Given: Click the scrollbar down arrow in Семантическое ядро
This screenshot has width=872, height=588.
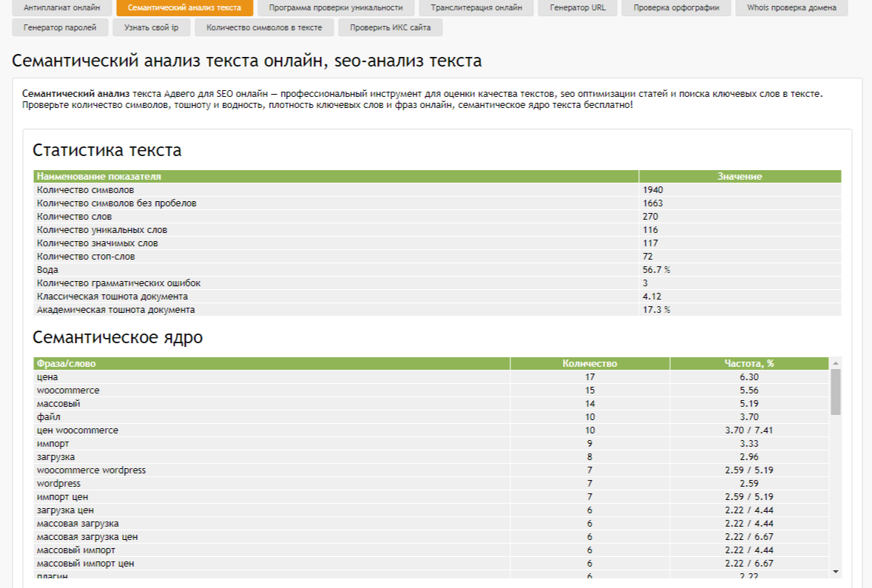Looking at the screenshot, I should coord(835,571).
